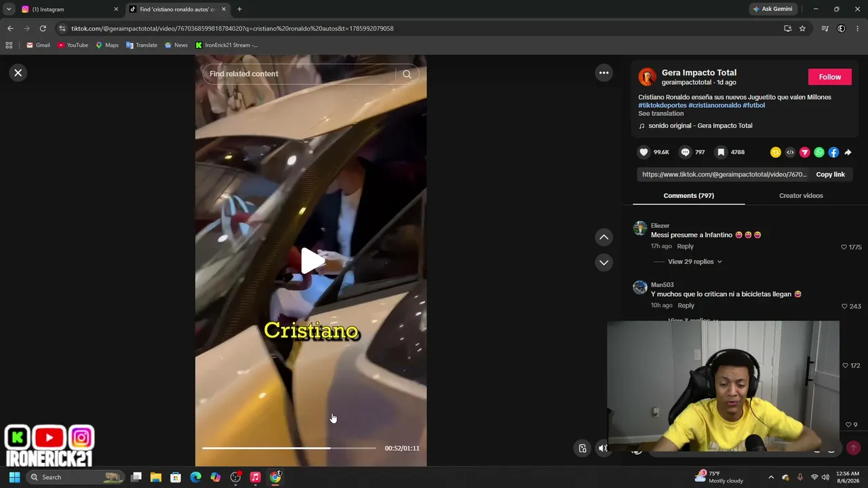Open the Maps bookmark

point(107,45)
